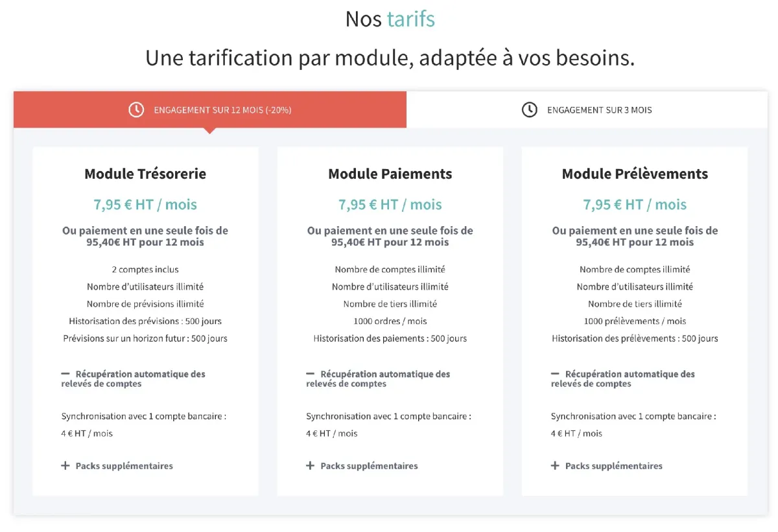Click clock icon on 12-month engagement tab
The image size is (778, 532).
pyautogui.click(x=136, y=110)
